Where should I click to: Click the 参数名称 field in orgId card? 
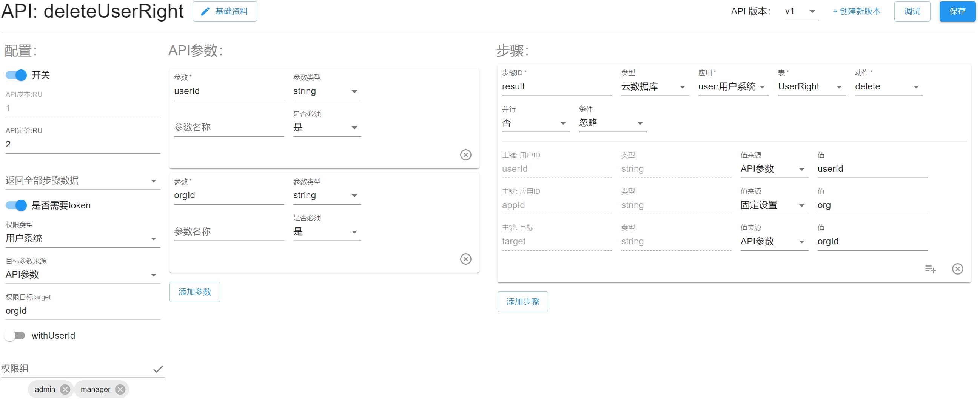229,232
